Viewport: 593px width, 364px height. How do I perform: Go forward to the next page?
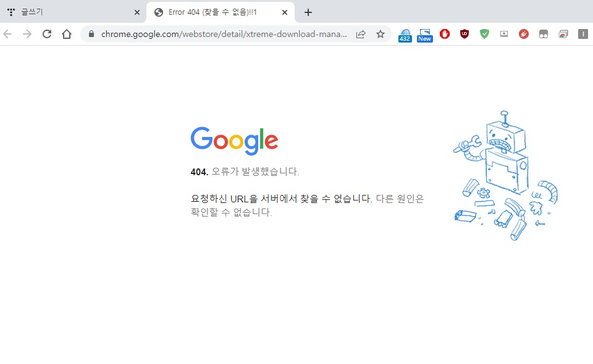27,35
